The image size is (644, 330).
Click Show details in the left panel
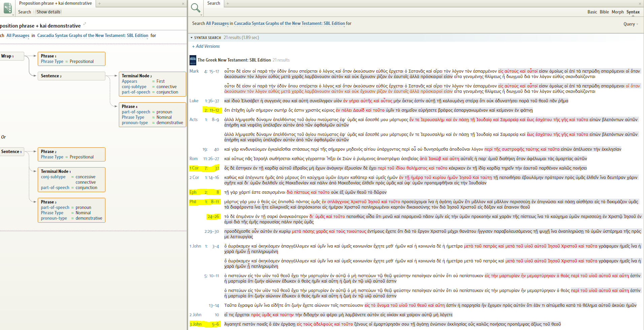pyautogui.click(x=48, y=12)
